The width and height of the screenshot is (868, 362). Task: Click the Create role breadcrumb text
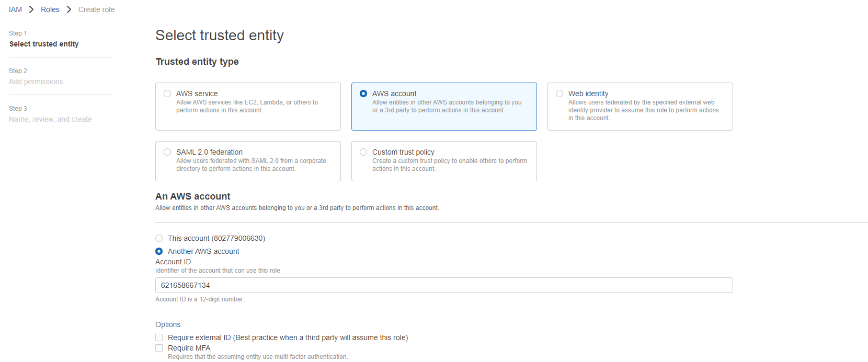pyautogui.click(x=96, y=9)
